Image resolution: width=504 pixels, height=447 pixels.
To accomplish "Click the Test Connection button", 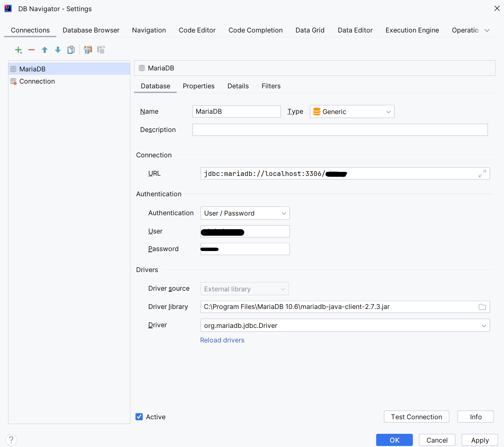I will [x=416, y=417].
